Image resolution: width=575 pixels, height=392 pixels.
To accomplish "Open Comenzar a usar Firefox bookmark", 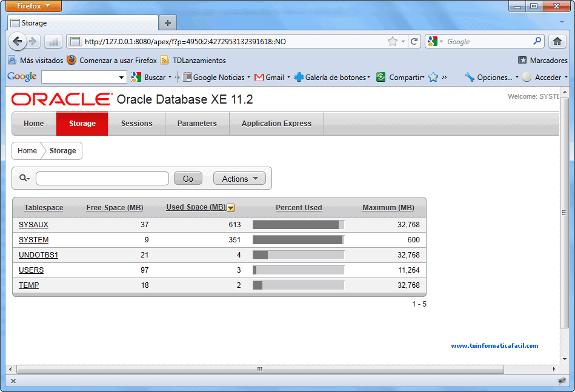I will tap(112, 60).
